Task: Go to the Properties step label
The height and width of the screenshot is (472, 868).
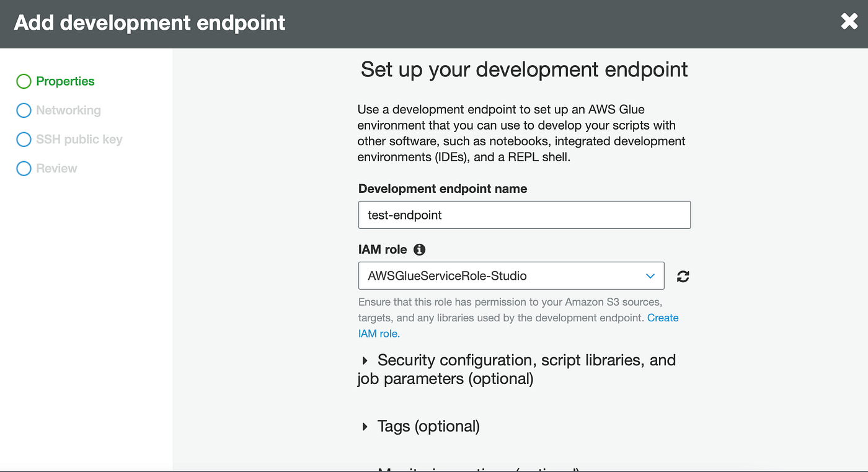Action: point(65,81)
